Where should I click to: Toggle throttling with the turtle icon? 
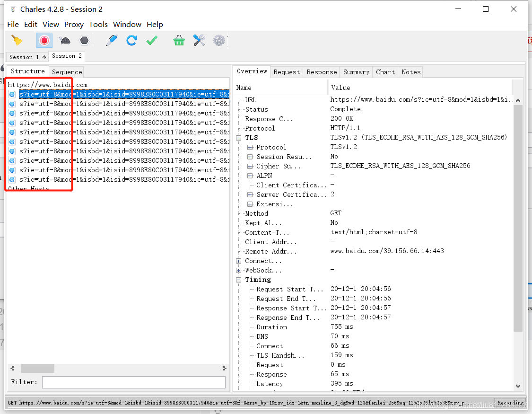pos(64,40)
